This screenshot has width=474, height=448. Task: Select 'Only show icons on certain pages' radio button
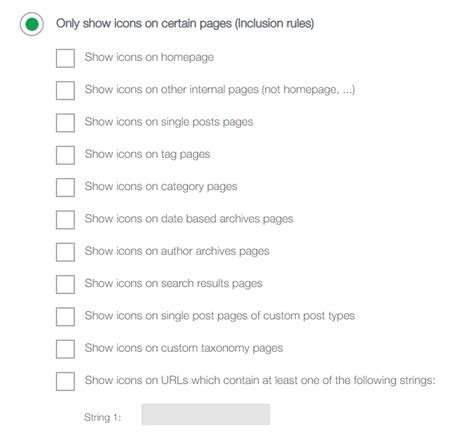(x=32, y=24)
